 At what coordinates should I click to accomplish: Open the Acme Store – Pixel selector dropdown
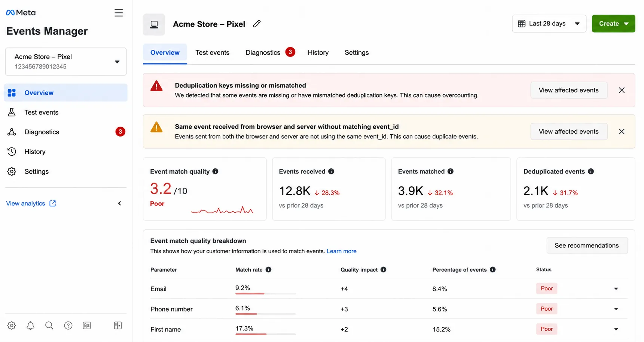[x=66, y=61]
